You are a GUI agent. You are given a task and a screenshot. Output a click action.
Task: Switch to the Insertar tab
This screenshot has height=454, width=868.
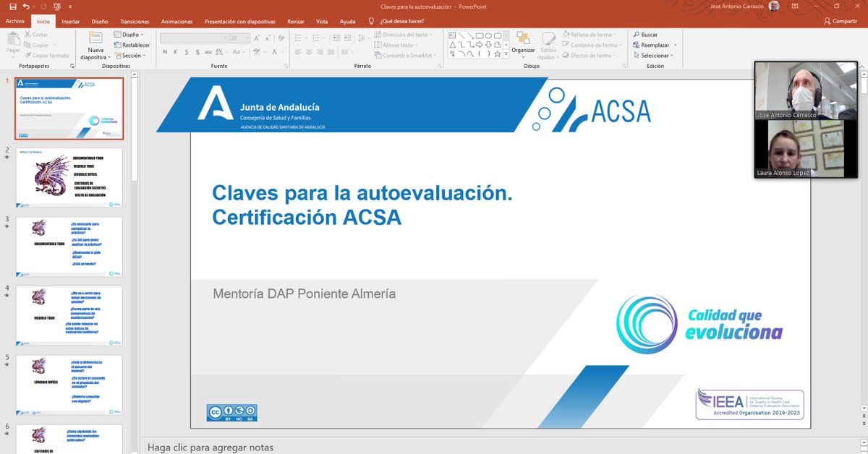71,22
